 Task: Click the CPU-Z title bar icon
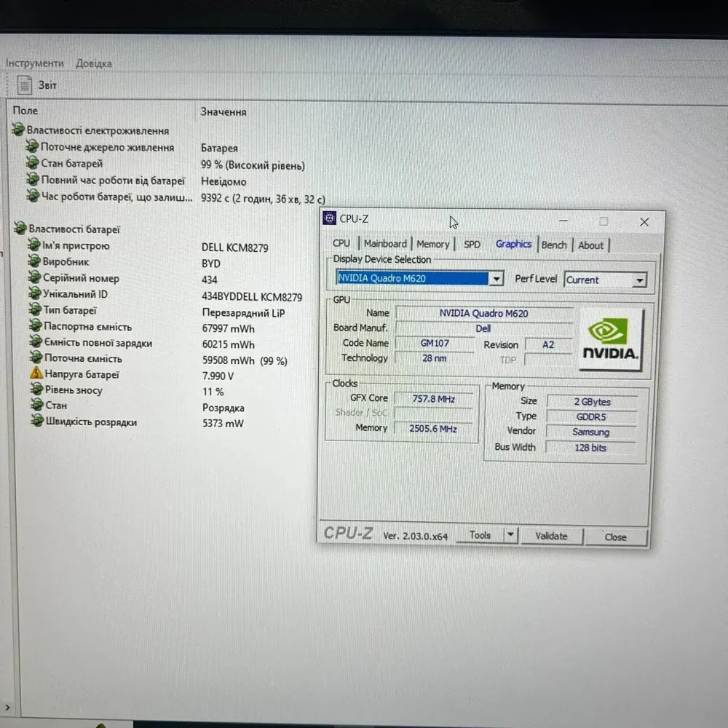tap(330, 218)
